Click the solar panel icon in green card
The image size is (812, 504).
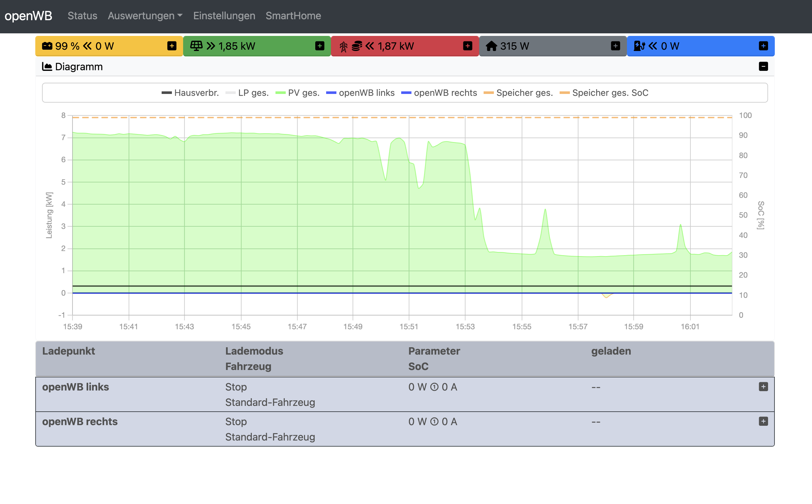[196, 46]
